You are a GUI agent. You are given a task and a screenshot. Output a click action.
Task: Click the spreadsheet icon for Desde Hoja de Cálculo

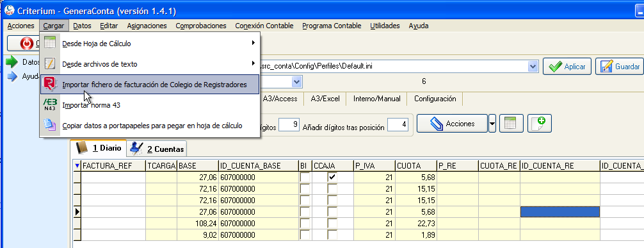pos(50,43)
